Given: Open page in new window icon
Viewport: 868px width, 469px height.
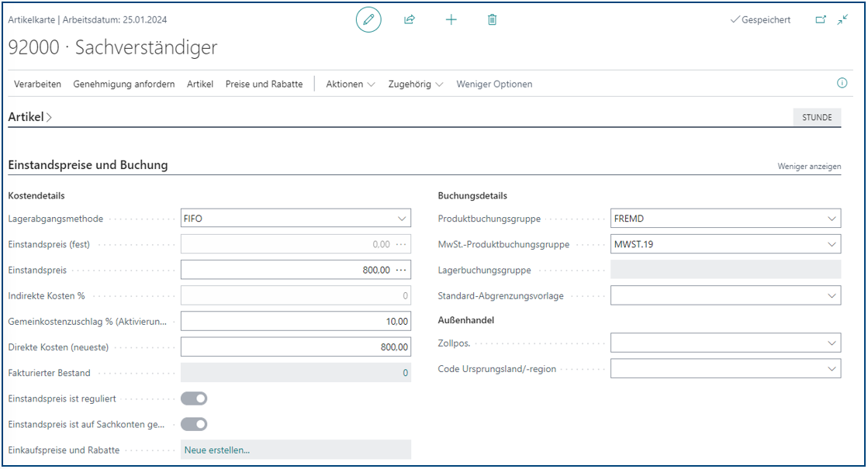Looking at the screenshot, I should tap(821, 19).
